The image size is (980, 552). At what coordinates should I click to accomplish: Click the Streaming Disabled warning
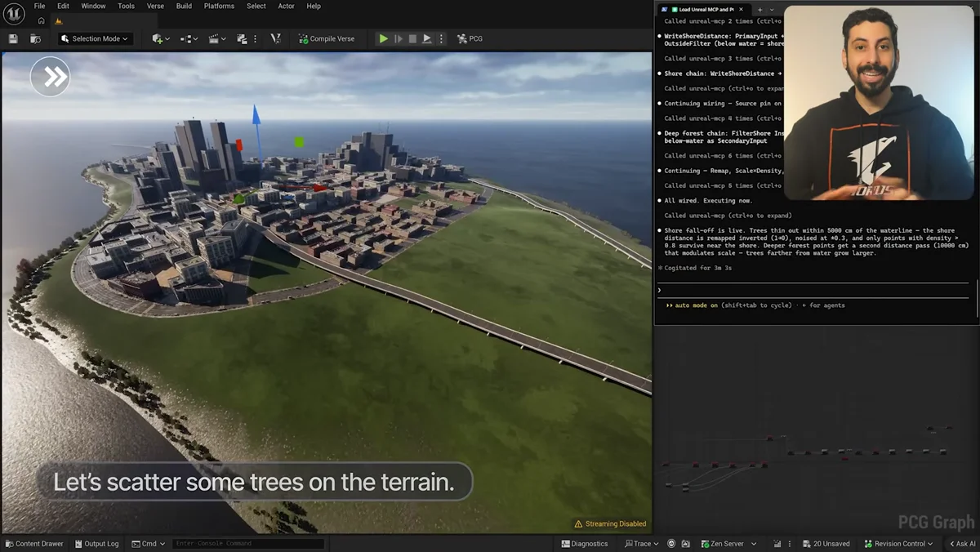point(610,523)
